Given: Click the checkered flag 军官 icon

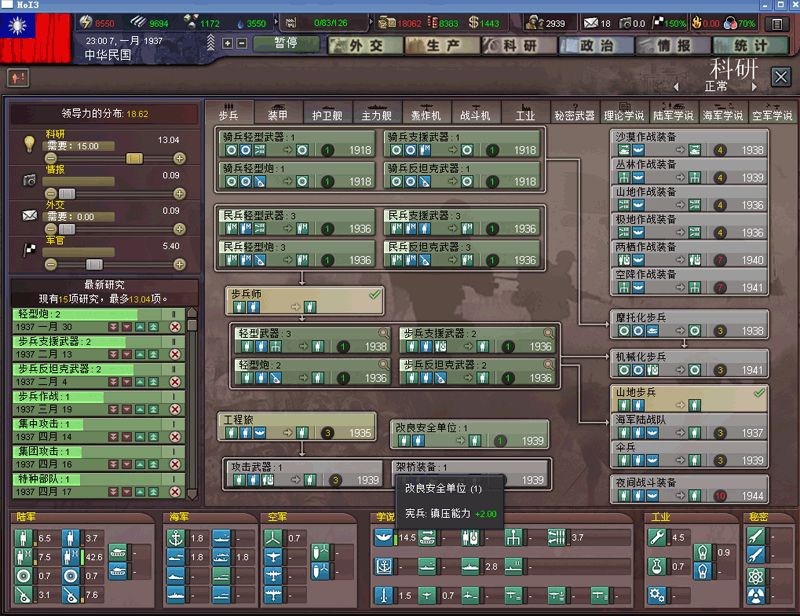Looking at the screenshot, I should point(29,251).
